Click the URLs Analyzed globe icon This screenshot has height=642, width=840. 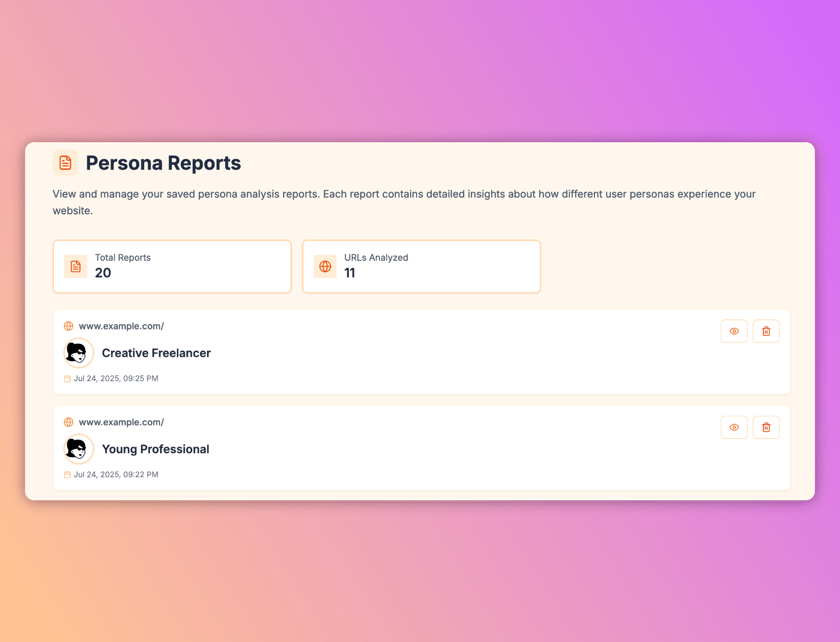tap(325, 267)
